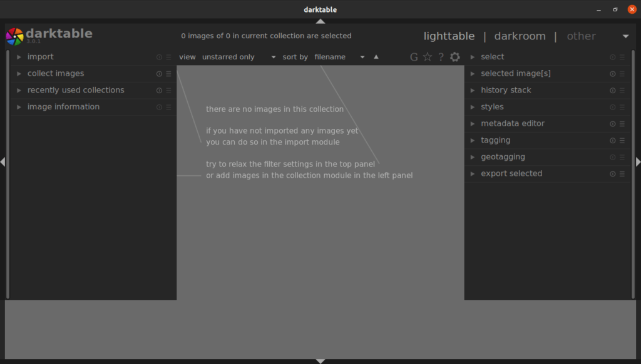Click the geotagging reset icon
This screenshot has height=364, width=641.
(x=612, y=157)
